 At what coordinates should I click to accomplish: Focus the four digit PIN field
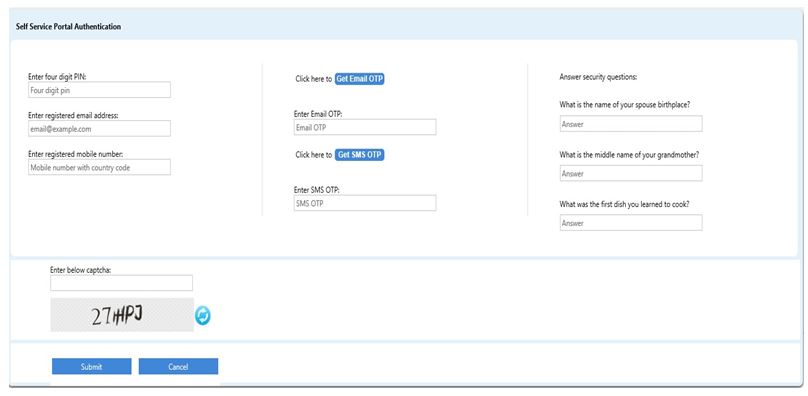[99, 90]
